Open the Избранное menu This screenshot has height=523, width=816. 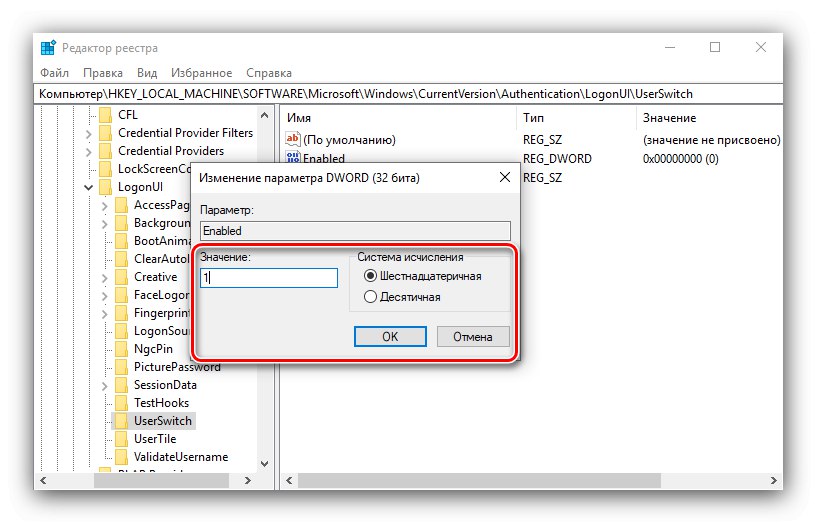click(x=201, y=73)
